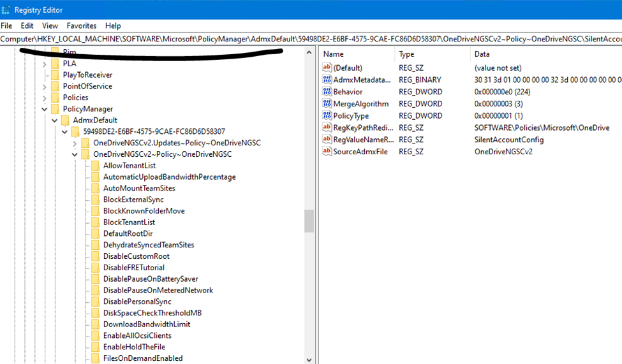Viewport: 622px width, 364px height.
Task: Collapse the PolicyManager tree node
Action: 45,109
